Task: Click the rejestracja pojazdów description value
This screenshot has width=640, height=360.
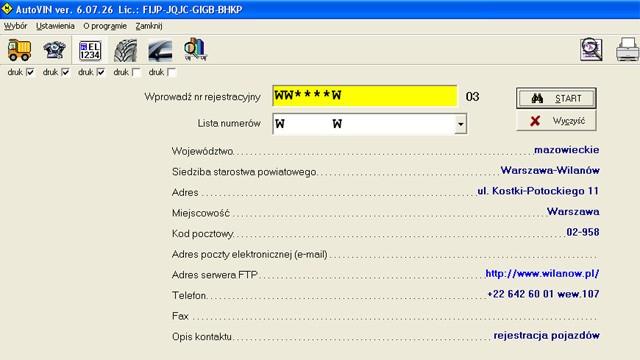Action: pos(547,336)
